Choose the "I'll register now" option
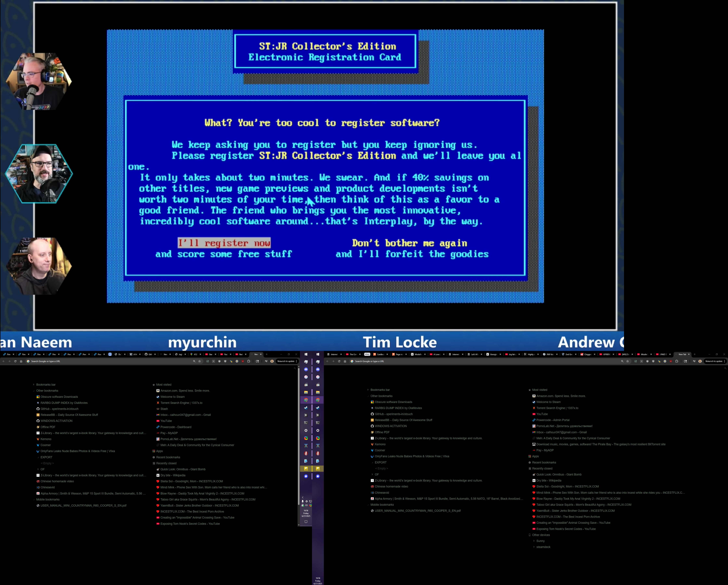The image size is (728, 585). point(224,243)
